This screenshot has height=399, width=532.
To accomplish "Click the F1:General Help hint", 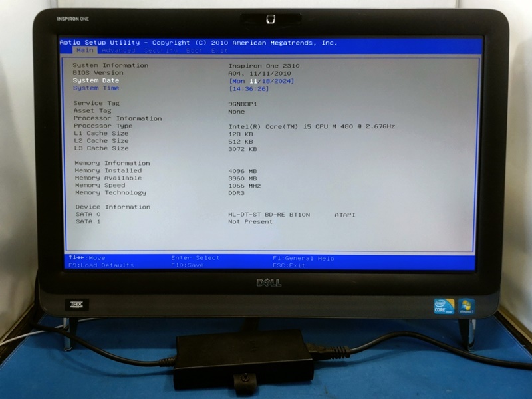I will coord(303,259).
